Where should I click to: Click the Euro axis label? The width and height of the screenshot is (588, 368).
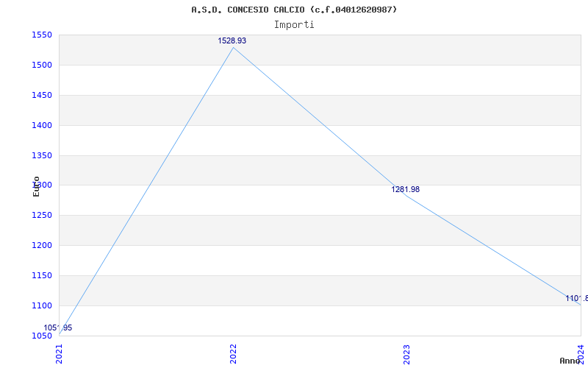coord(36,187)
